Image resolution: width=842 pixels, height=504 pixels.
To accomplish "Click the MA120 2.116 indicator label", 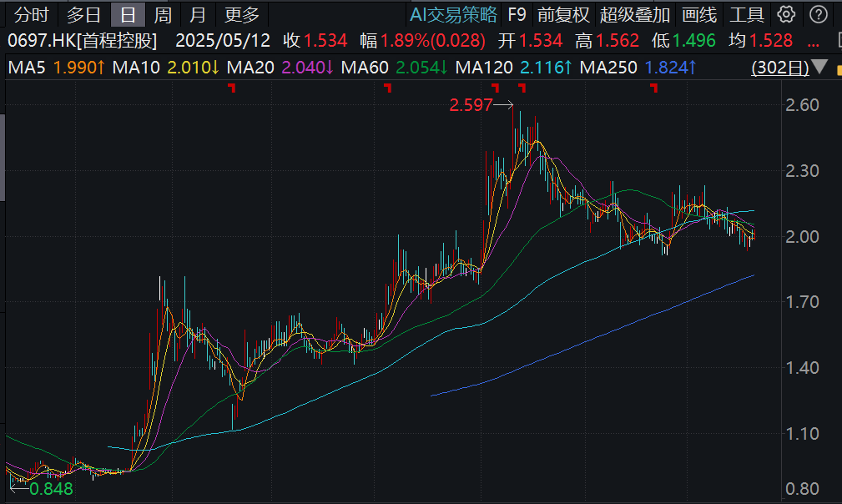I will (514, 68).
